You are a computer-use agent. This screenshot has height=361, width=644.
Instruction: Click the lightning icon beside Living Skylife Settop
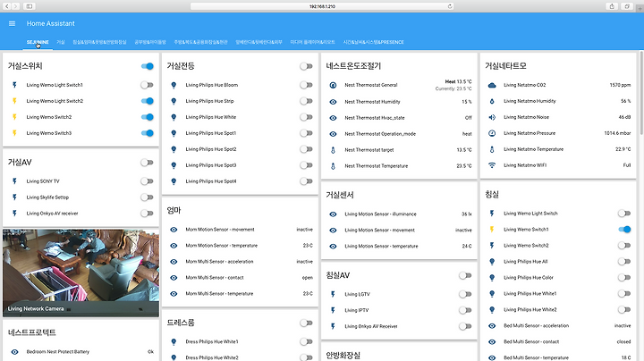[x=14, y=197]
